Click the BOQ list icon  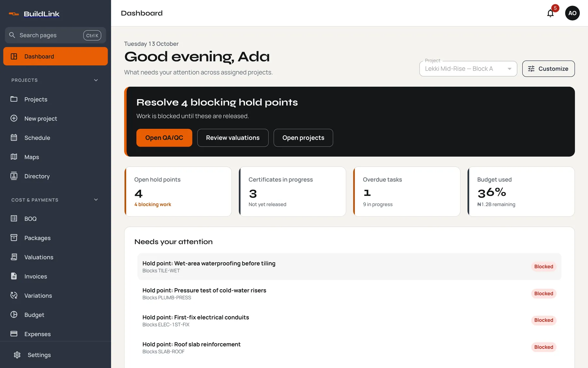pyautogui.click(x=14, y=219)
